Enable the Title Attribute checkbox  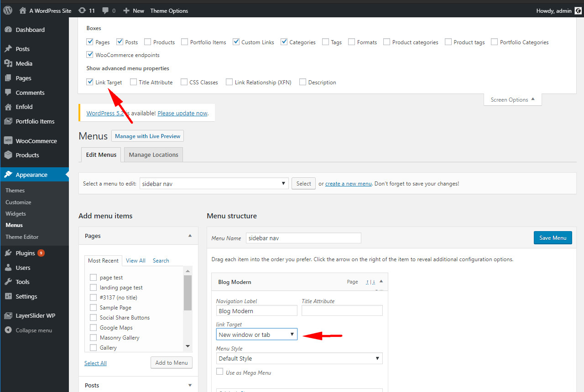pyautogui.click(x=134, y=82)
